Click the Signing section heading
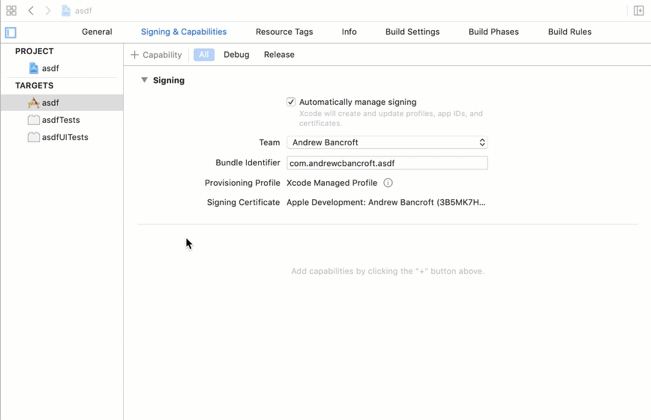The width and height of the screenshot is (651, 420). 169,80
